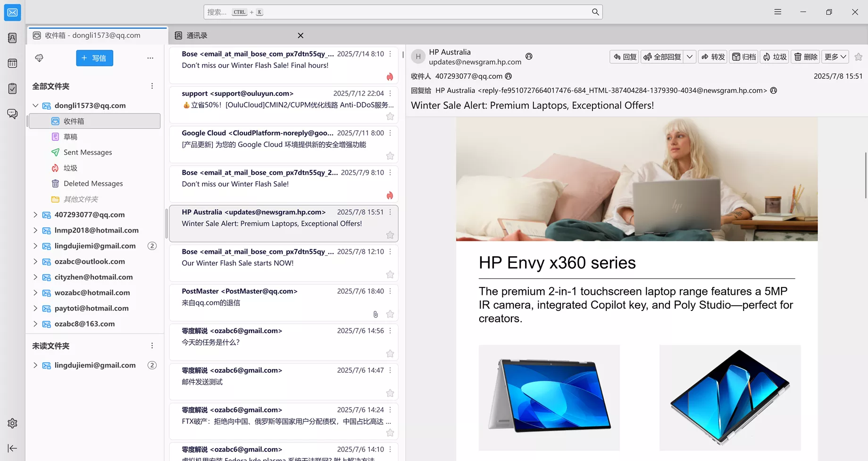Open the Calendar sidebar icon

coord(12,63)
